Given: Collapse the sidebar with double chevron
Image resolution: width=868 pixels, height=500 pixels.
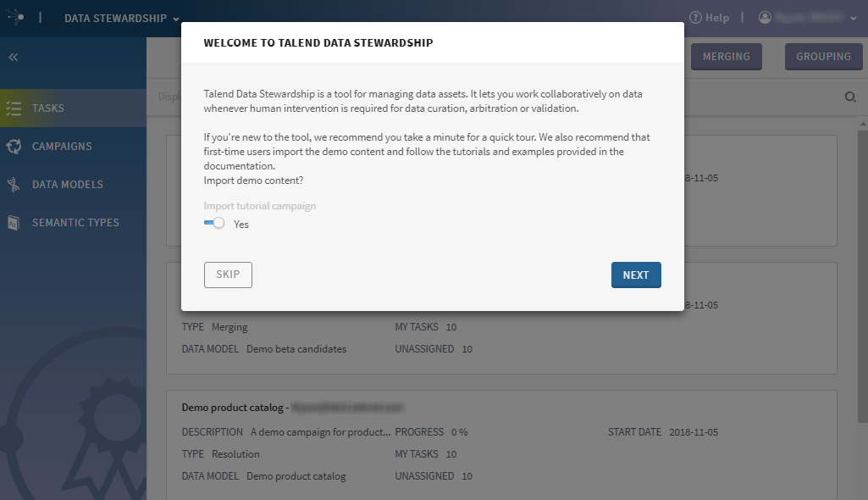Looking at the screenshot, I should (x=14, y=57).
